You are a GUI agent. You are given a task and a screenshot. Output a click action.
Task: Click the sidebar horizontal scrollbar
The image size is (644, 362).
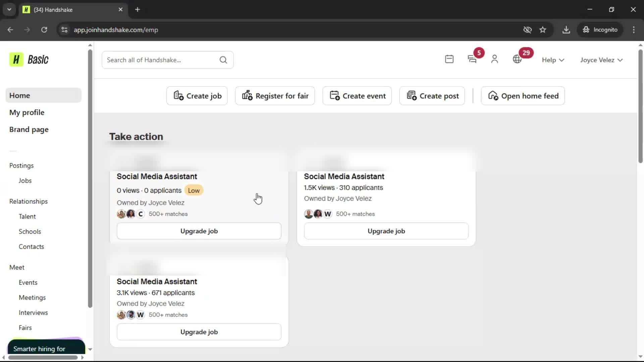coord(43,357)
